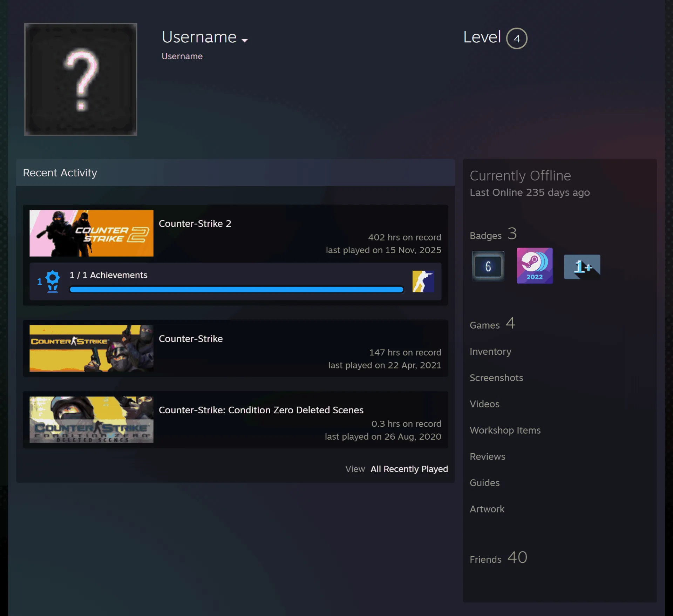
Task: Click the years of service 6 badge
Action: [488, 266]
